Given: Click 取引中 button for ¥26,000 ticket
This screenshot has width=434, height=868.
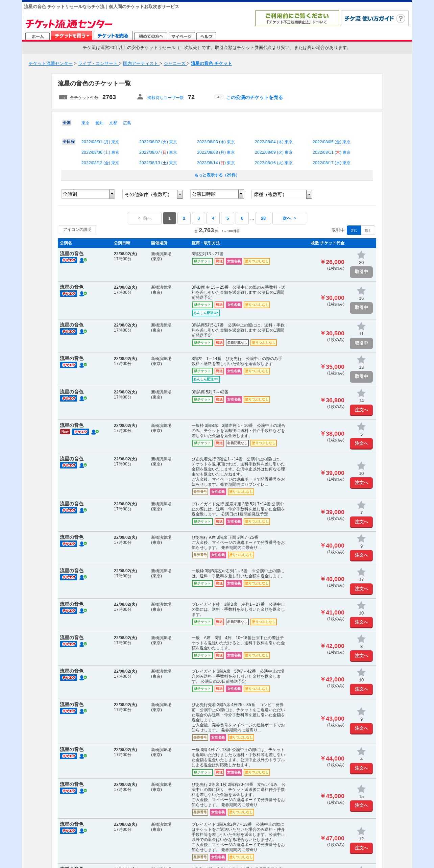Looking at the screenshot, I should tap(361, 272).
